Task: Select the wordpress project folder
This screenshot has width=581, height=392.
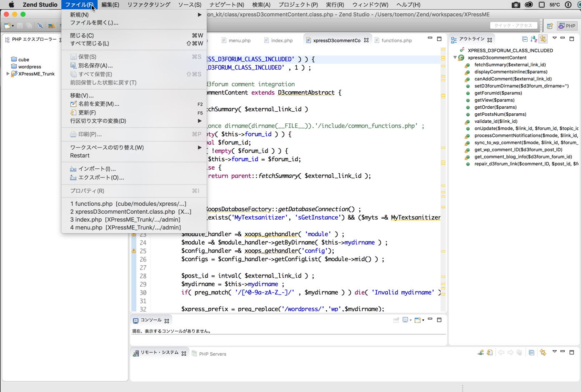Action: [x=26, y=67]
